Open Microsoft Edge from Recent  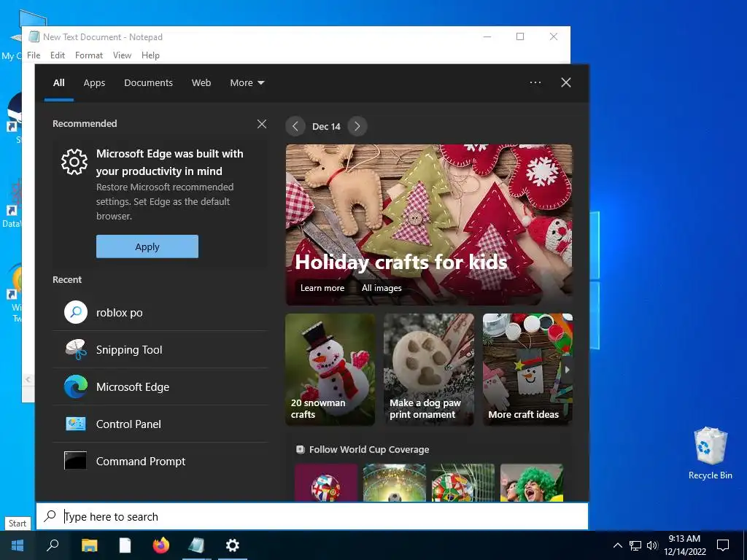pyautogui.click(x=160, y=387)
